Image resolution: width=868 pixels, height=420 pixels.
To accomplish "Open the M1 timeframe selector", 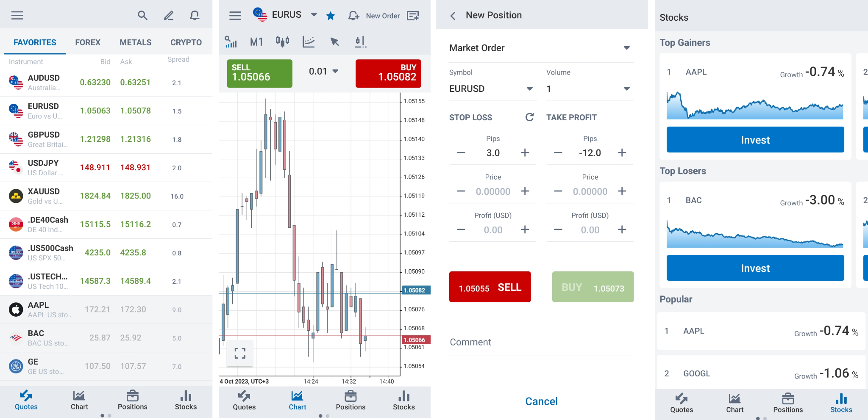I will coord(256,41).
